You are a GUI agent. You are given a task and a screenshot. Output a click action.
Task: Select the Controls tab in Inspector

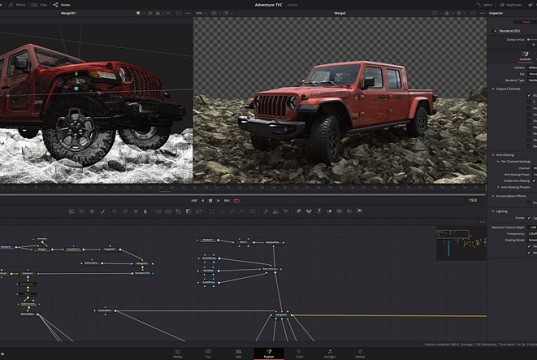(x=525, y=56)
